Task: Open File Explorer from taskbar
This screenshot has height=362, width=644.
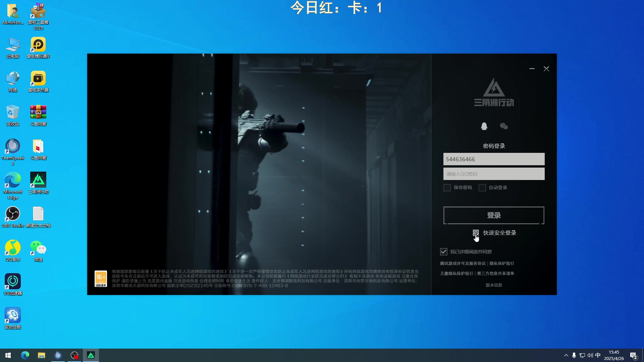Action: [42, 355]
